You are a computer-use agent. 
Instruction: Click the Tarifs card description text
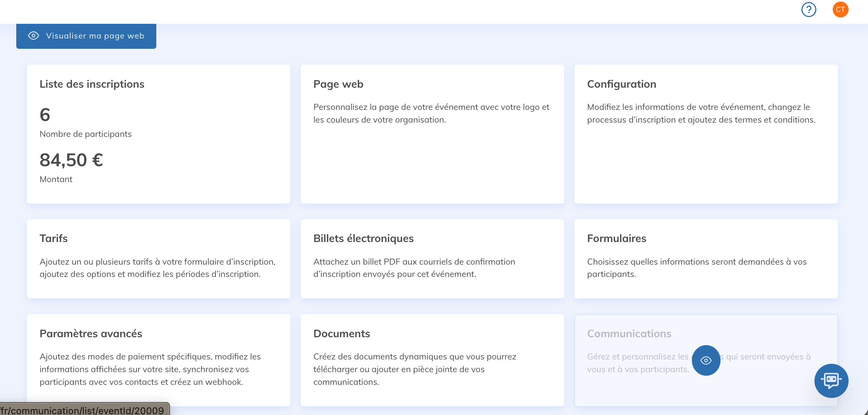(157, 268)
